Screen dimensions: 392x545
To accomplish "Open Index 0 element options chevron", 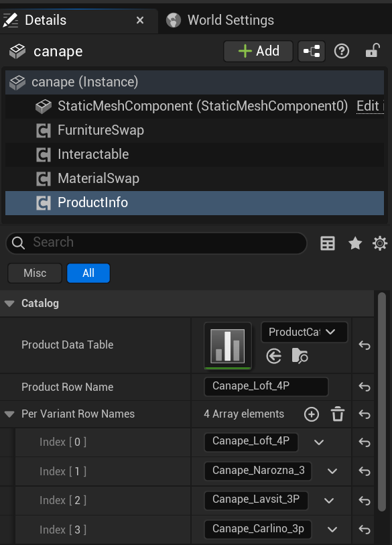I will tap(319, 442).
